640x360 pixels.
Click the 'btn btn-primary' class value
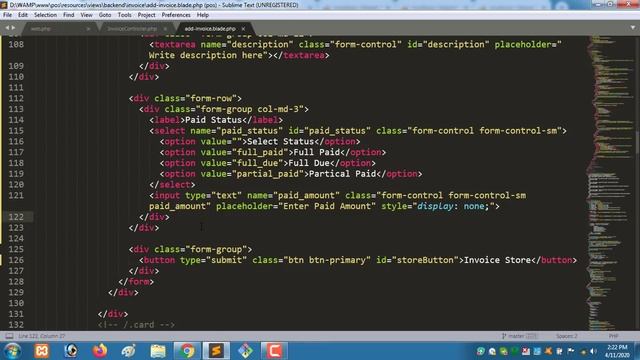(327, 260)
